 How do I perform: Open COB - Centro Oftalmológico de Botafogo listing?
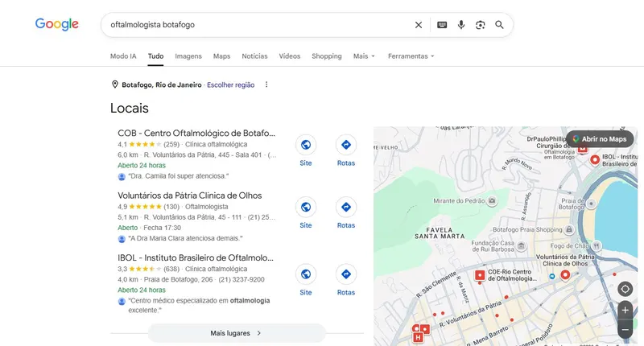pos(196,133)
